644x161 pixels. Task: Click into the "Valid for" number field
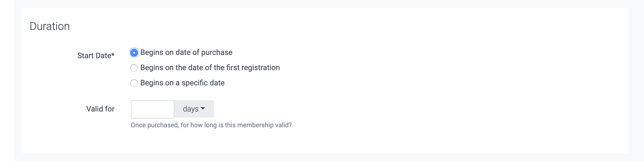pos(152,109)
